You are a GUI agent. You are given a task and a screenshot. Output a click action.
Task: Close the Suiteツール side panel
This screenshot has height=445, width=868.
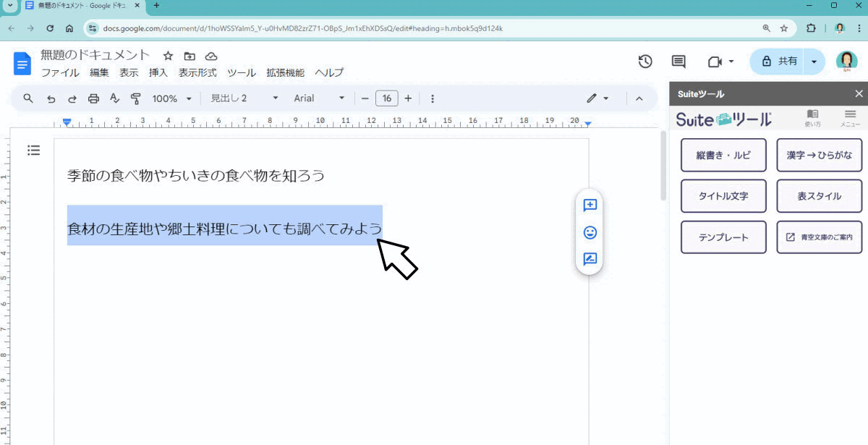pyautogui.click(x=859, y=93)
